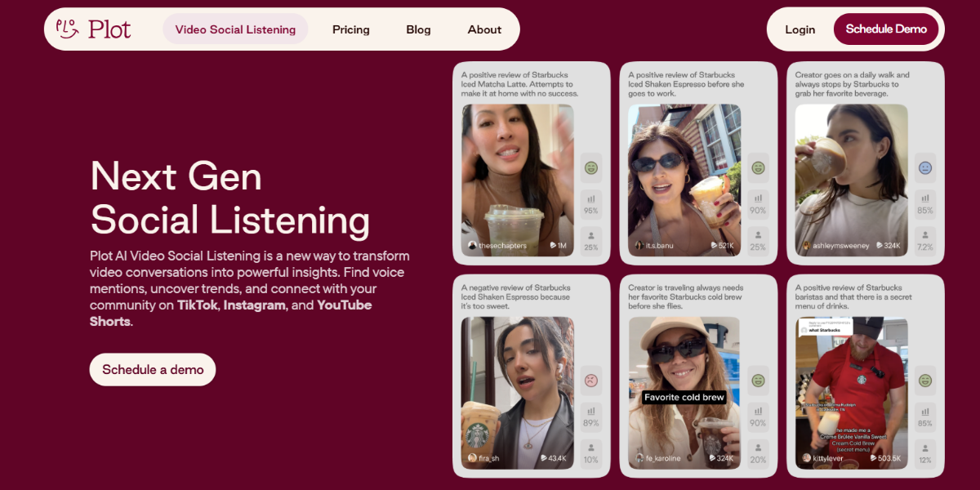The image size is (980, 490).
Task: Open the Blog menu item
Action: [418, 29]
